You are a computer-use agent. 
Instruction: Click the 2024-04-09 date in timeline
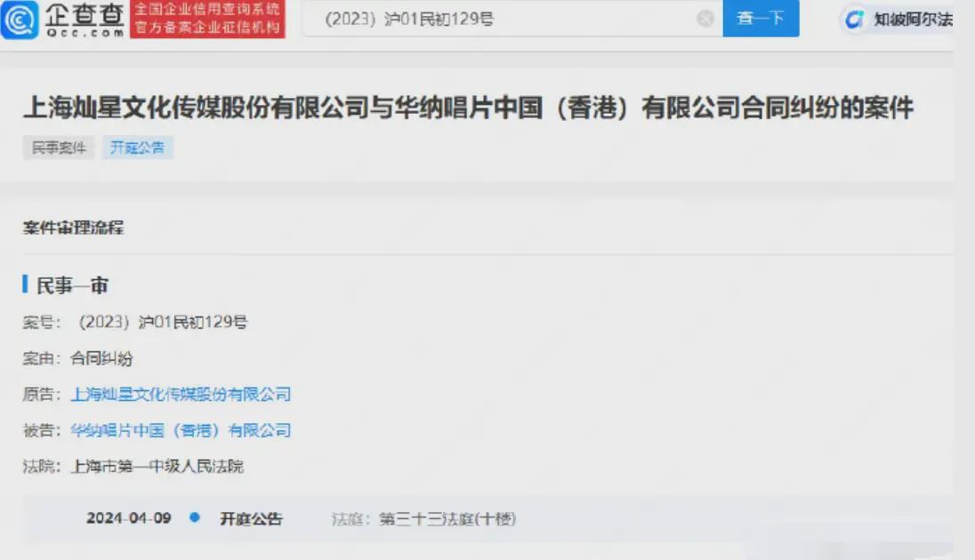click(x=129, y=518)
